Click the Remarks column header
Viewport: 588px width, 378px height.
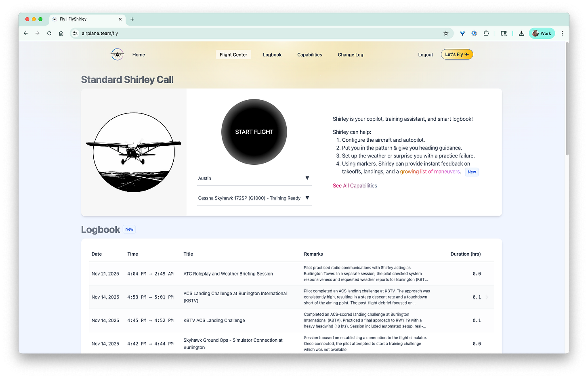313,254
